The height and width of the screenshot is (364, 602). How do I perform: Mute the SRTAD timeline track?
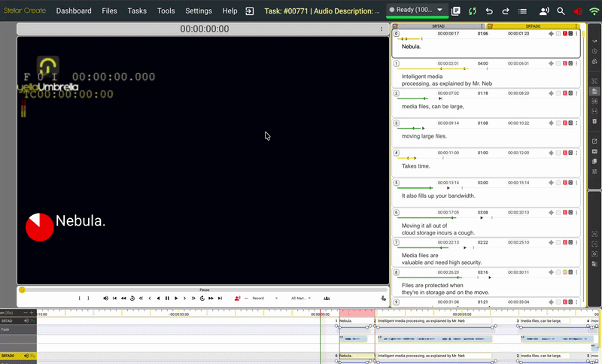point(26,320)
